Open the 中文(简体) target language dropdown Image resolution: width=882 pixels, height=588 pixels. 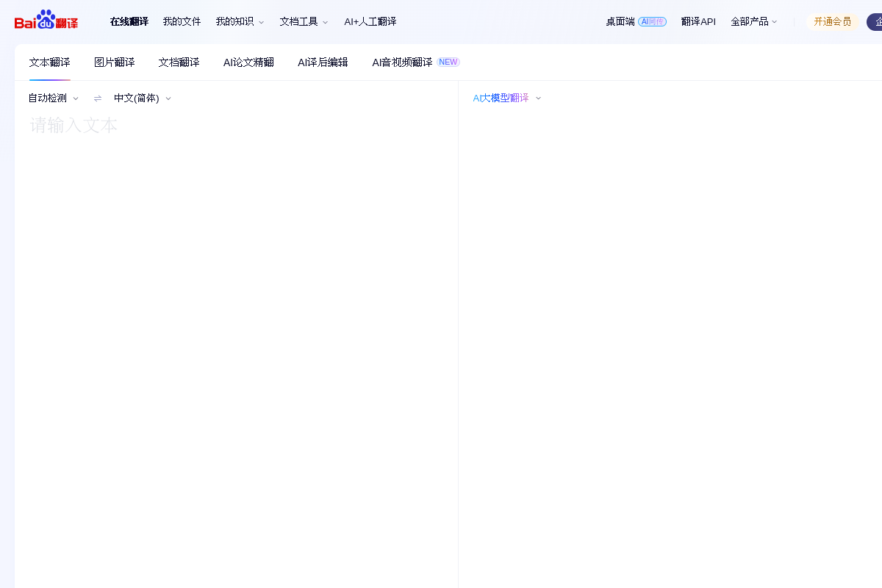point(143,98)
